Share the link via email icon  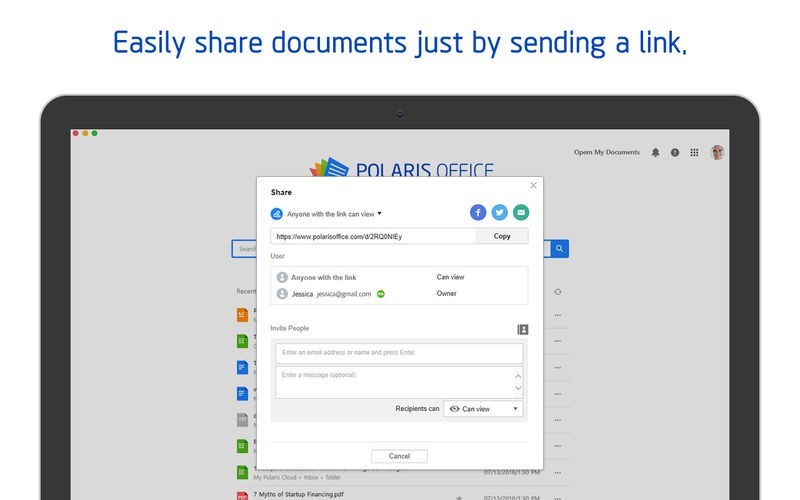pos(520,212)
